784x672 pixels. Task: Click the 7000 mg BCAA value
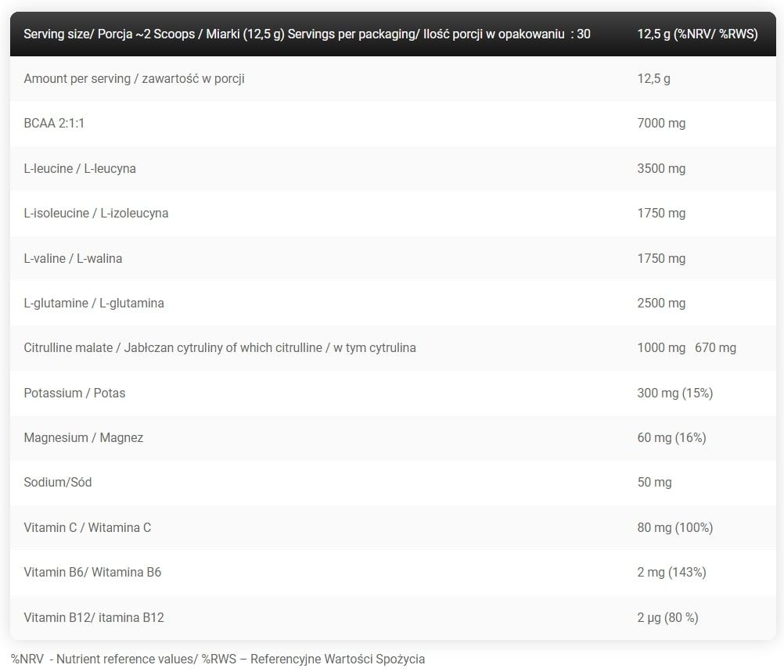coord(661,124)
